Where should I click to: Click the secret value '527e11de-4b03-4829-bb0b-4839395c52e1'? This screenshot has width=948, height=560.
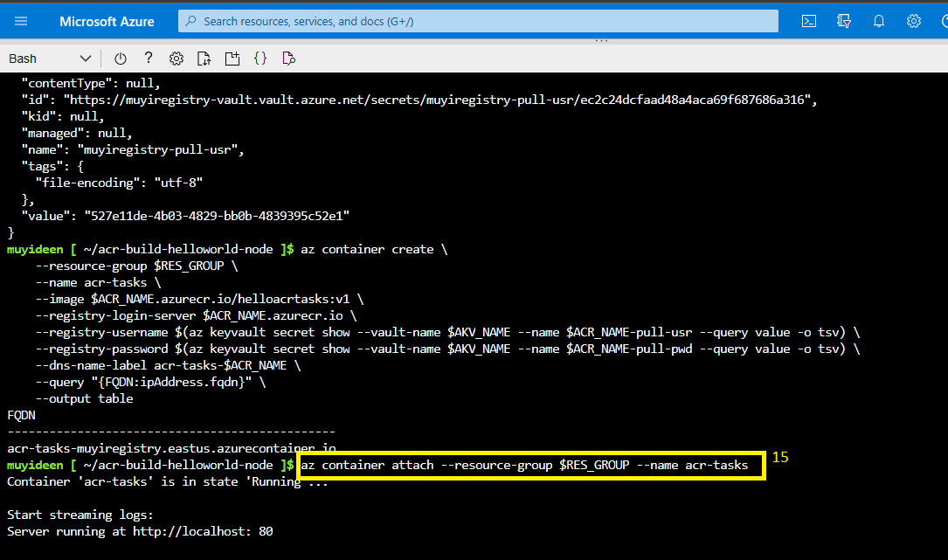[217, 216]
